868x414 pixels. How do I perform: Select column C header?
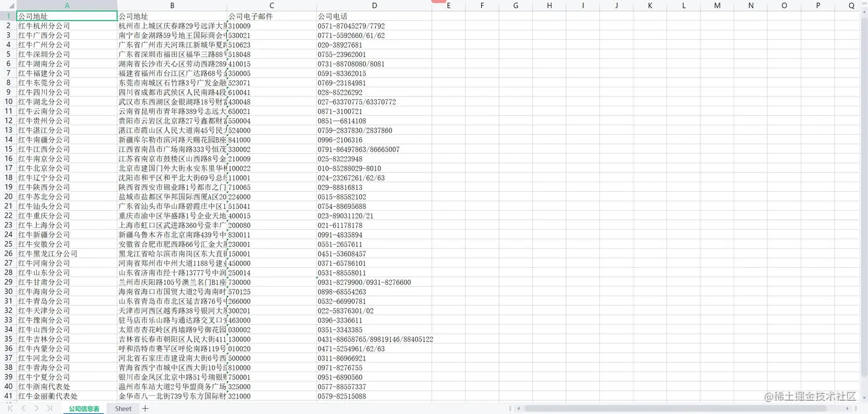(272, 5)
